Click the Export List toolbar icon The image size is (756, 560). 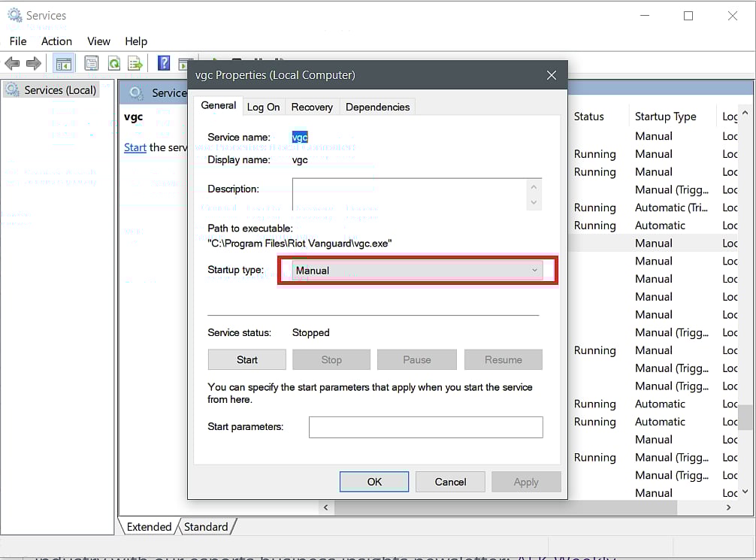coord(135,64)
